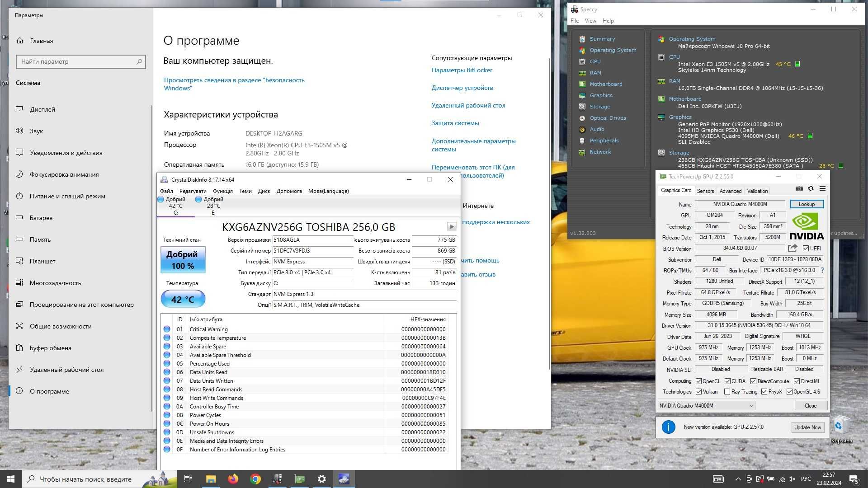Toggle the UEFI checkbox in GPU-Z
The image size is (868, 488).
coord(806,249)
